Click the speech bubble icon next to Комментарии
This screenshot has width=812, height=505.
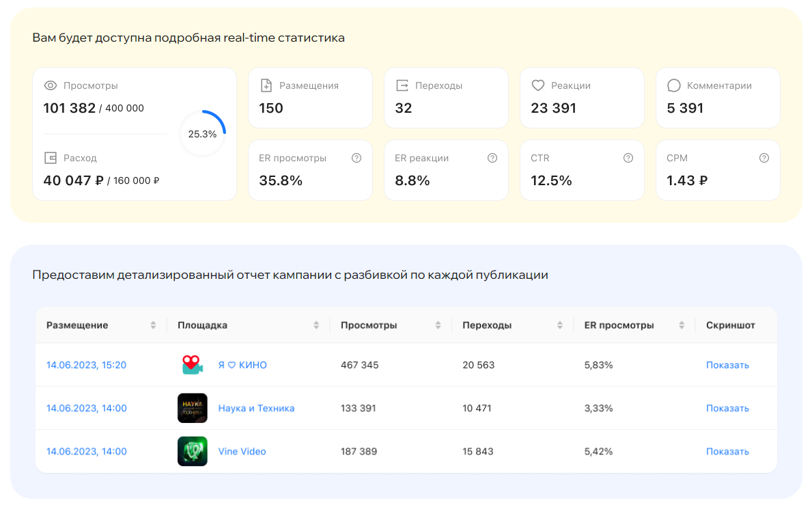[x=674, y=85]
